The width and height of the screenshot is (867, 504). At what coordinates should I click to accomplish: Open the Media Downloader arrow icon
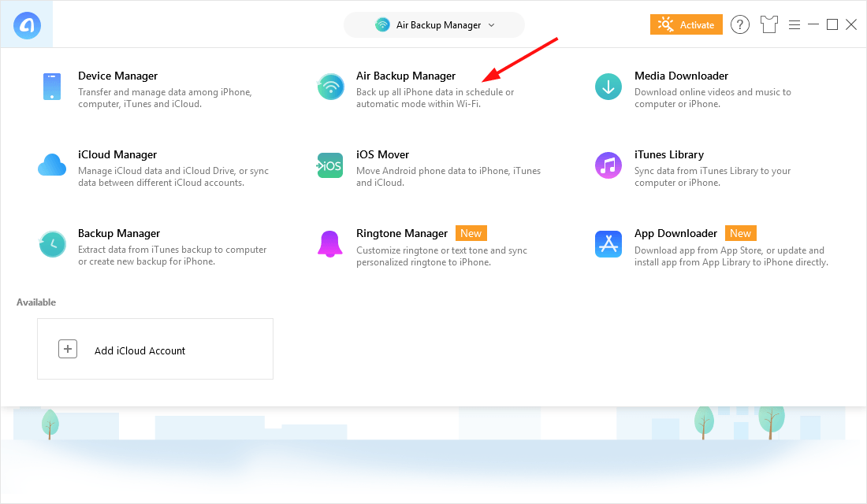click(608, 87)
